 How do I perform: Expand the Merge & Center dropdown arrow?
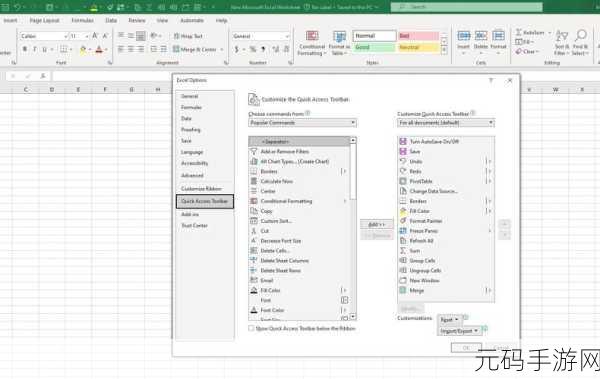222,49
